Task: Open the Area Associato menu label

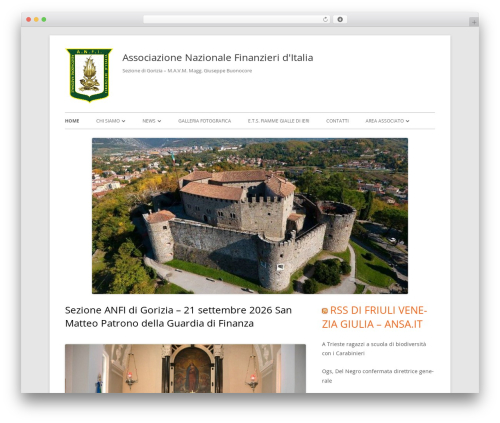Action: point(385,121)
